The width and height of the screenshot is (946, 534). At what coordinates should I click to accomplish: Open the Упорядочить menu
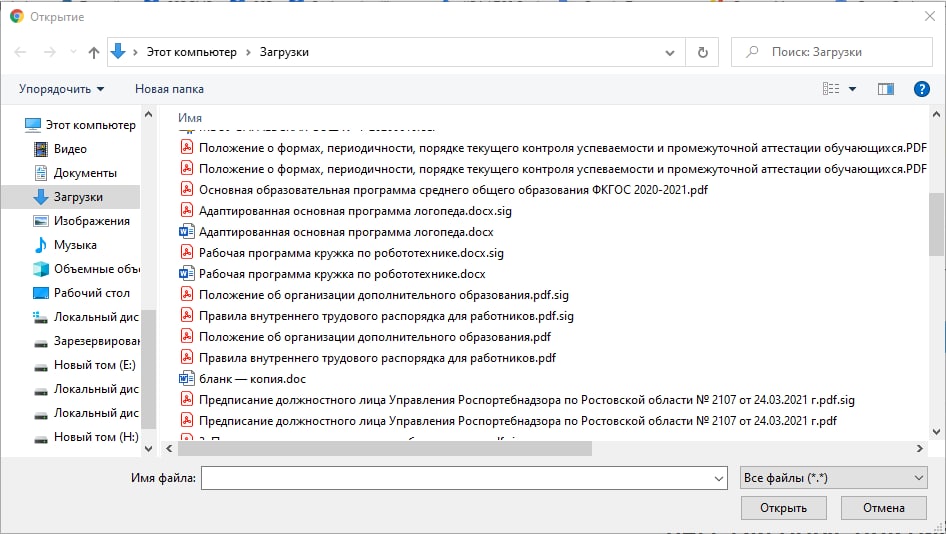coord(61,89)
